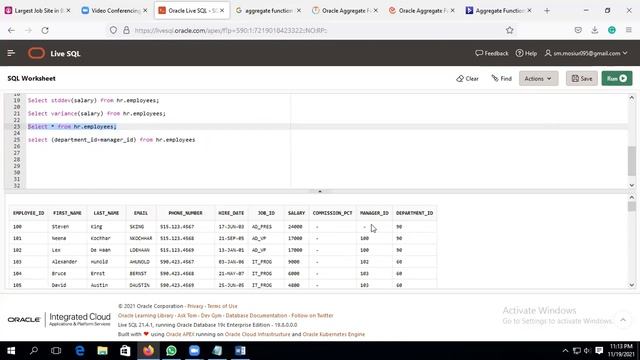This screenshot has width=640, height=360.
Task: Collapse results pane with splitter arrow
Action: pyautogui.click(x=320, y=191)
